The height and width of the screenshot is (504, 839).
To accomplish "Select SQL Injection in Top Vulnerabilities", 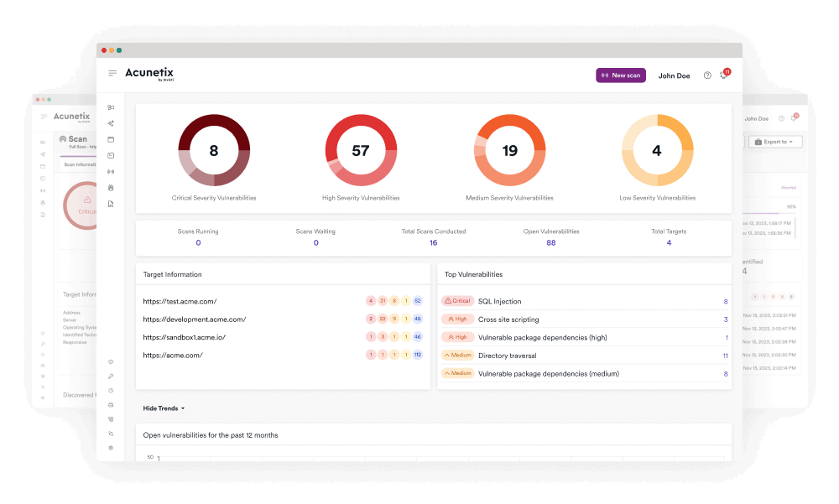I will [x=499, y=301].
